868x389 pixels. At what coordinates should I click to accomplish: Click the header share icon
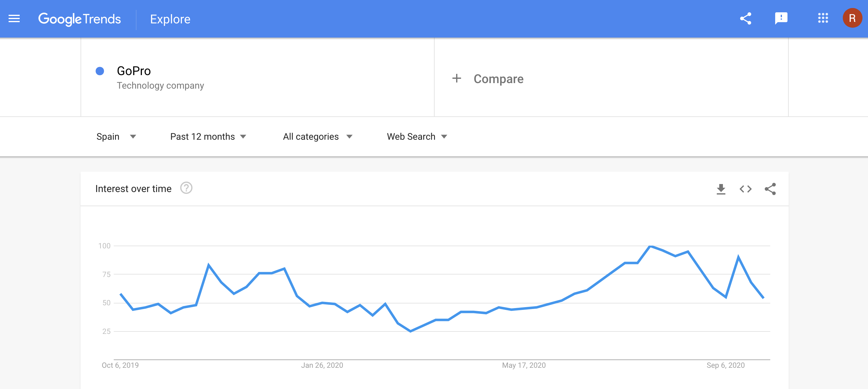[745, 18]
